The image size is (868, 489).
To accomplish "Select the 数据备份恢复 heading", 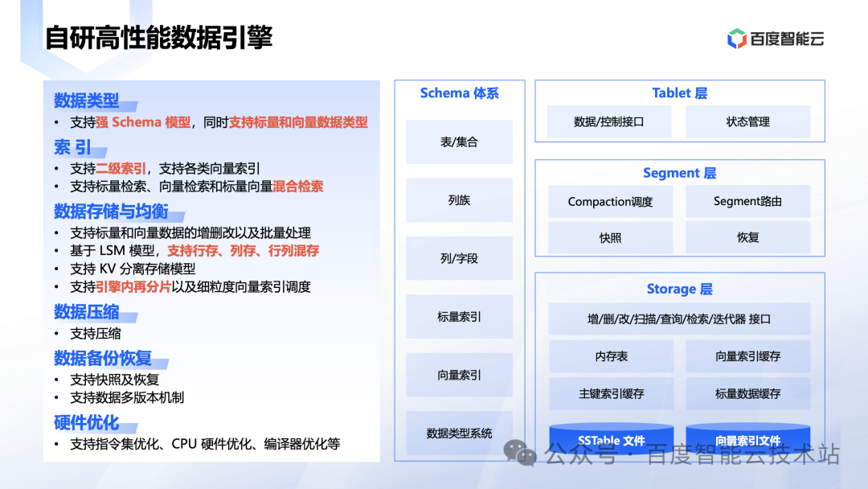I will 103,358.
